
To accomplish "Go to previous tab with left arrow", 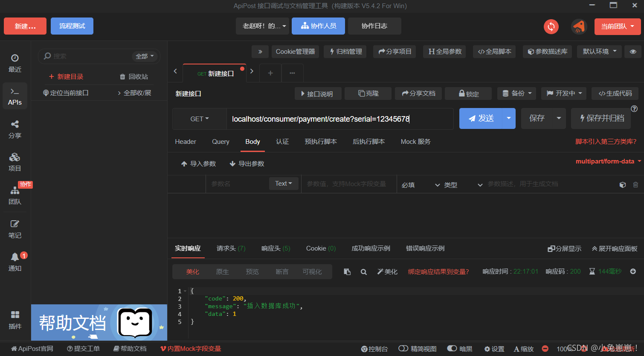I will point(175,71).
